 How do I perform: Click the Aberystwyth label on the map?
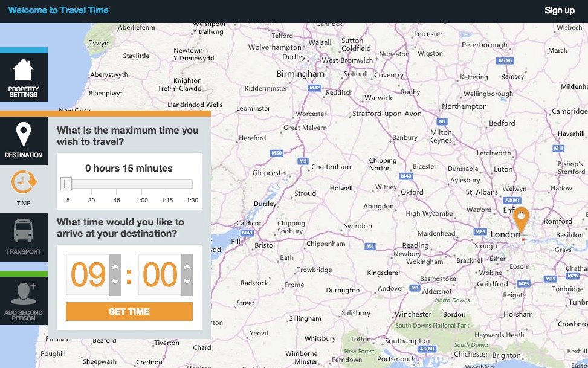[109, 75]
